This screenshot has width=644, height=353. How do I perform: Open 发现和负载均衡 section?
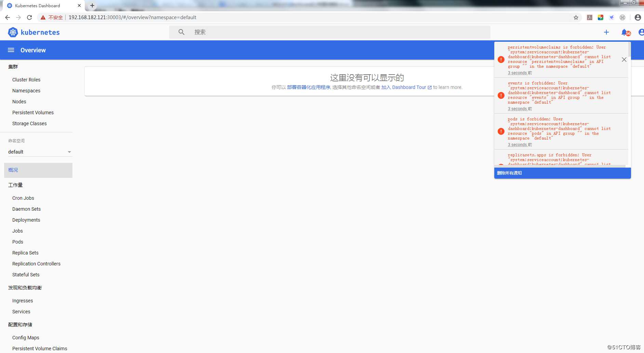coord(25,288)
